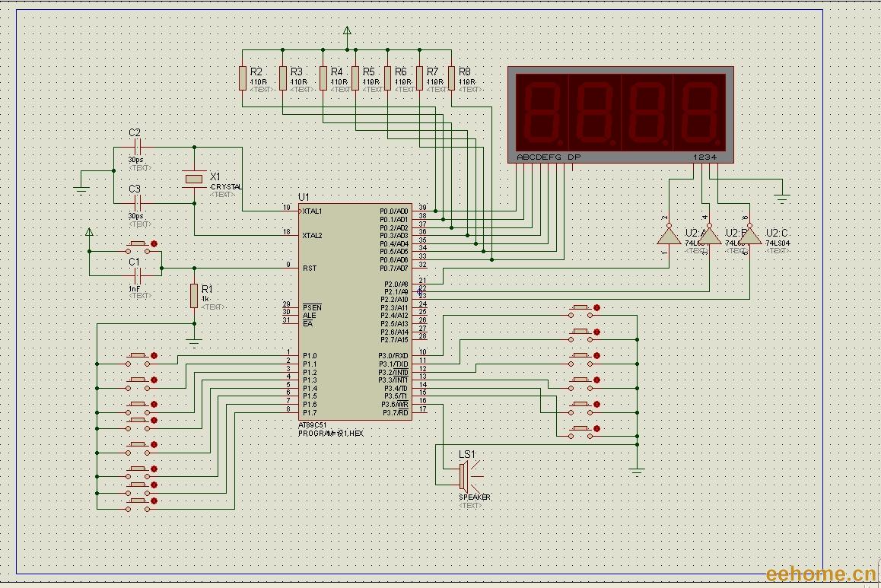This screenshot has width=881, height=588.
Task: Click the push button wired to P3.3/INT1
Action: (581, 383)
